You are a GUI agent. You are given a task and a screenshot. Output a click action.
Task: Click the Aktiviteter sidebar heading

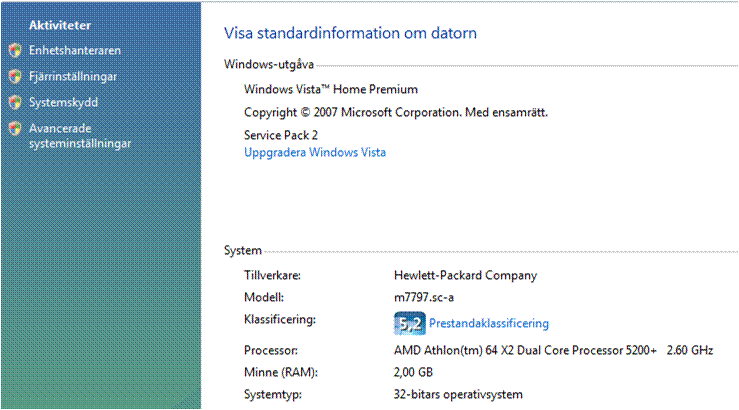coord(60,25)
